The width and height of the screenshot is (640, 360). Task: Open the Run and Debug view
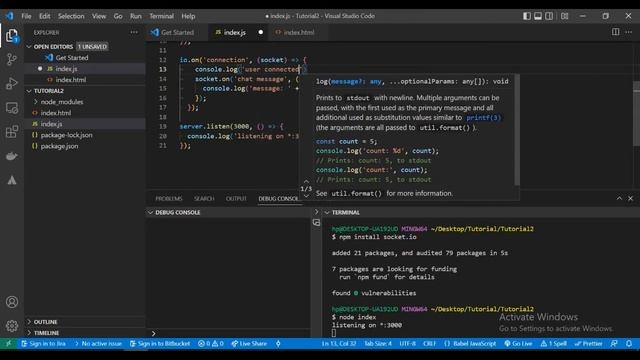12,84
